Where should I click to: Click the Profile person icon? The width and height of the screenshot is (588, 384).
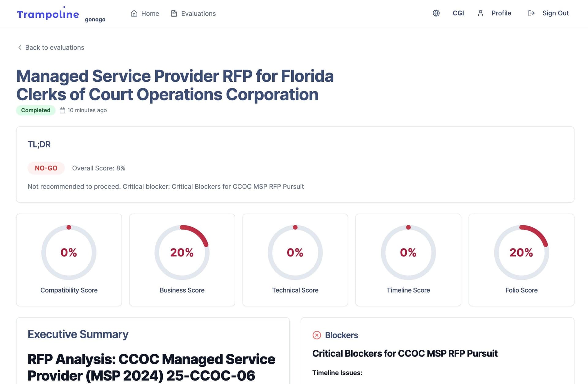click(x=481, y=13)
